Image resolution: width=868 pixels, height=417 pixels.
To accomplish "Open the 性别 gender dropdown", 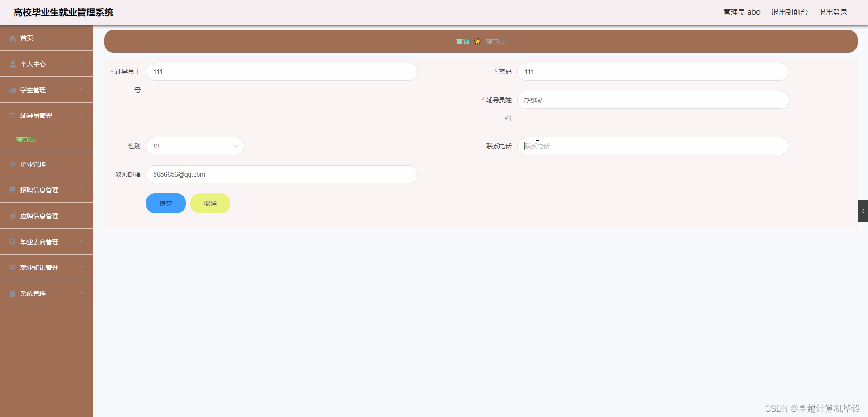I will [x=195, y=146].
